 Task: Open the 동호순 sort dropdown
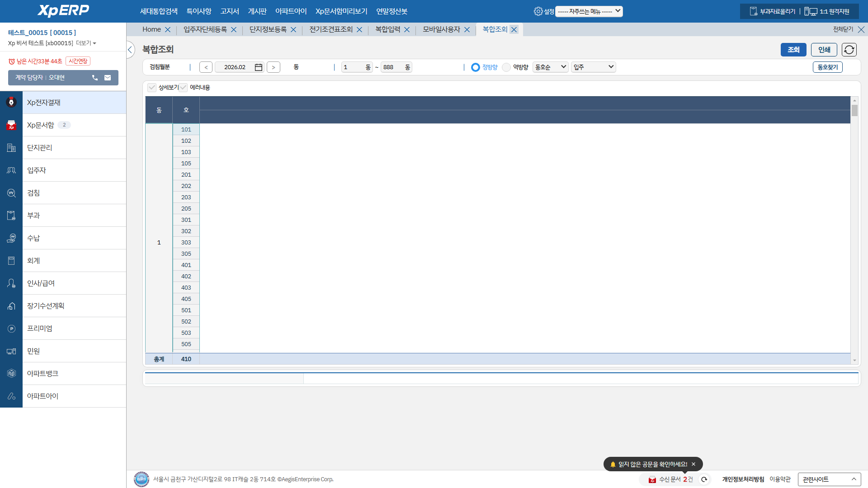550,67
